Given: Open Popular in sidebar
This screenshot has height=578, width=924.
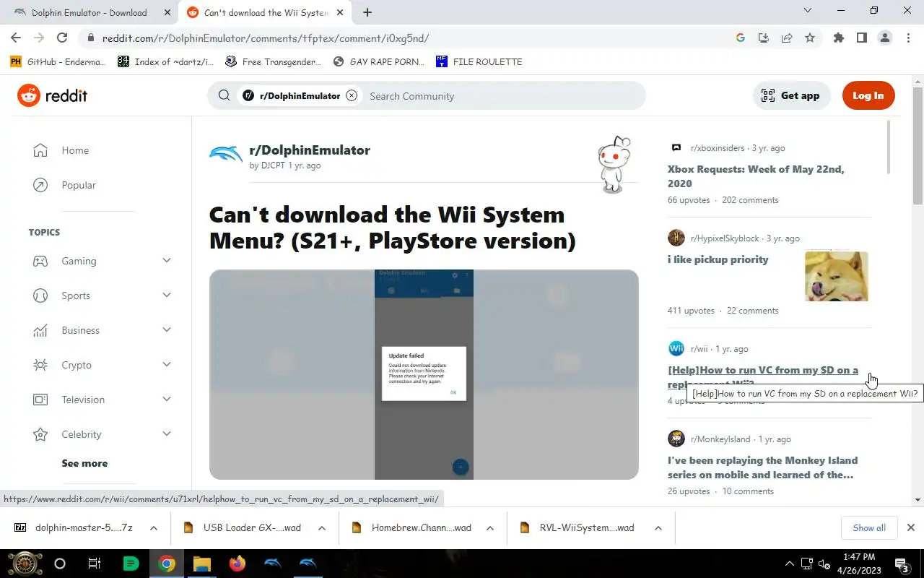Looking at the screenshot, I should [79, 185].
